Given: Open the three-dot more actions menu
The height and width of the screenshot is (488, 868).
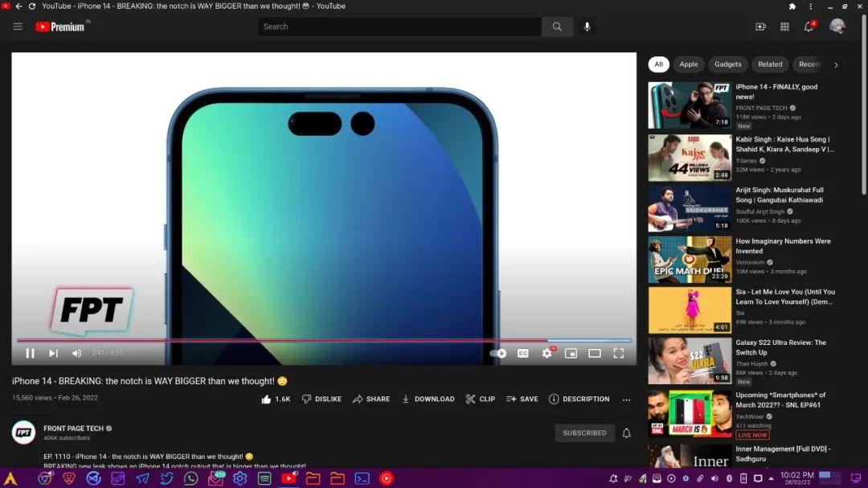Looking at the screenshot, I should tap(626, 399).
